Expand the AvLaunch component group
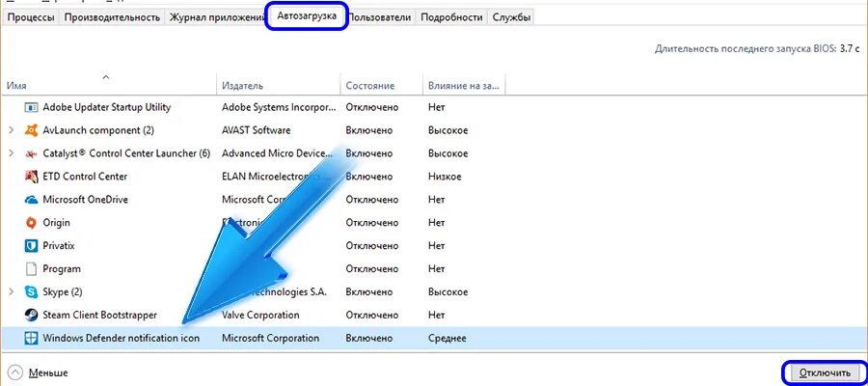This screenshot has height=386, width=868. (12, 130)
